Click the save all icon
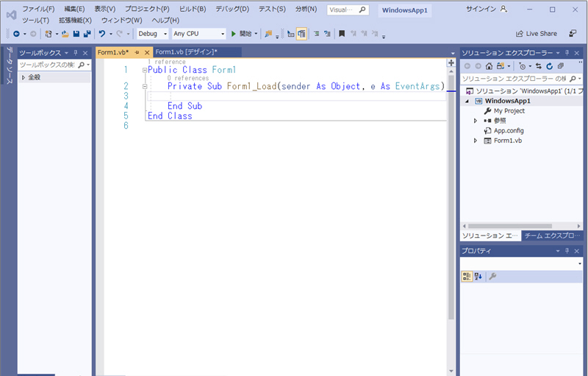588x376 pixels. tap(87, 34)
